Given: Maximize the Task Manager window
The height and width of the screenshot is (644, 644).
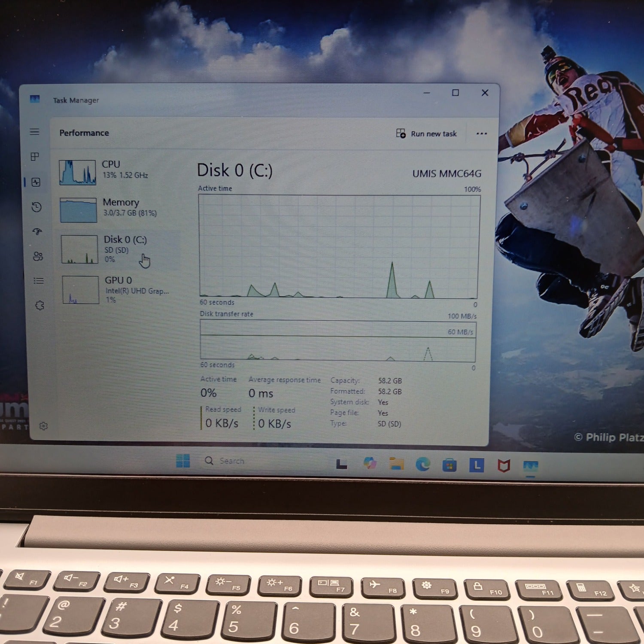Looking at the screenshot, I should 456,93.
